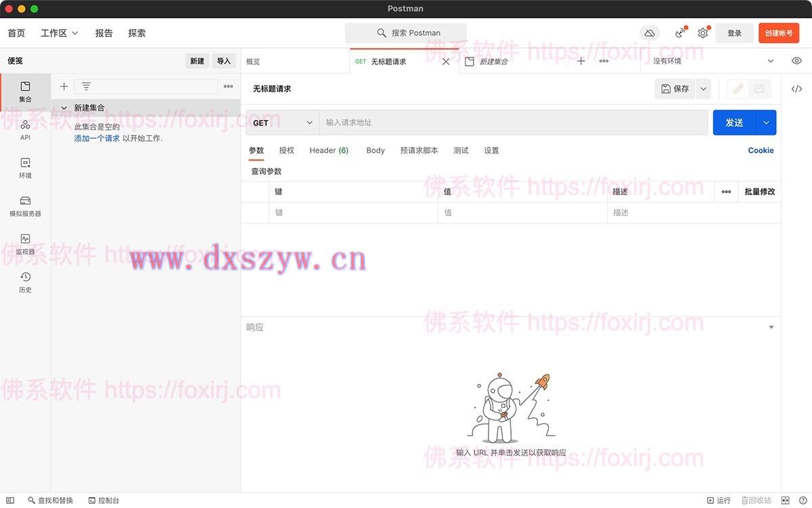The height and width of the screenshot is (508, 812).
Task: Select the 授权 (Authorization) tab
Action: coord(287,150)
